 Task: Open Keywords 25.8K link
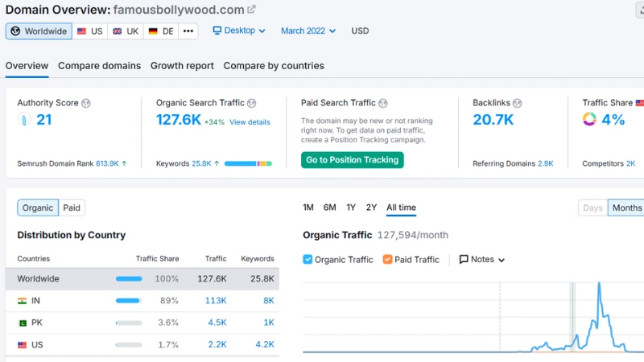click(201, 163)
